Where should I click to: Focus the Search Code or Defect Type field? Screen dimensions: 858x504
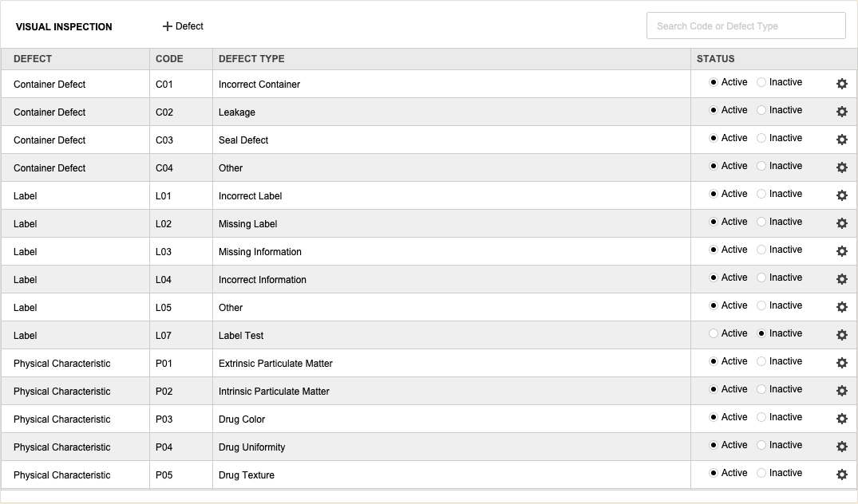click(745, 26)
